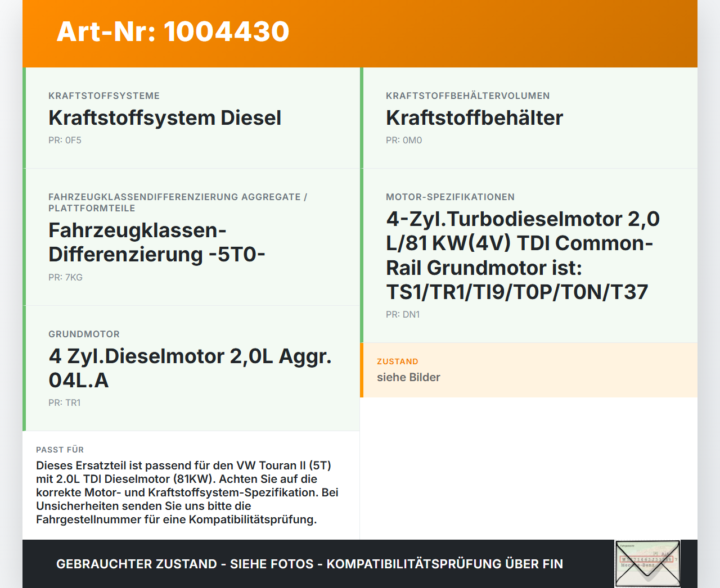Select the Kraftstoffbehälter title
Image resolution: width=720 pixels, height=588 pixels.
click(474, 118)
